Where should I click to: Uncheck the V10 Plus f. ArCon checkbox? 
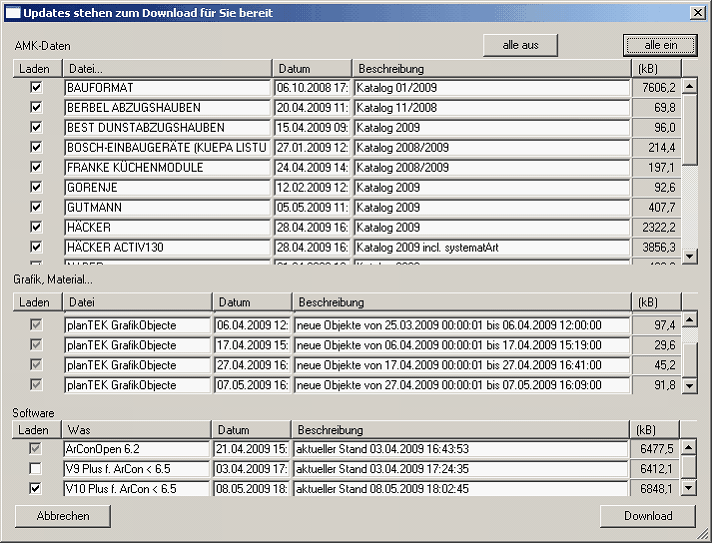click(37, 488)
